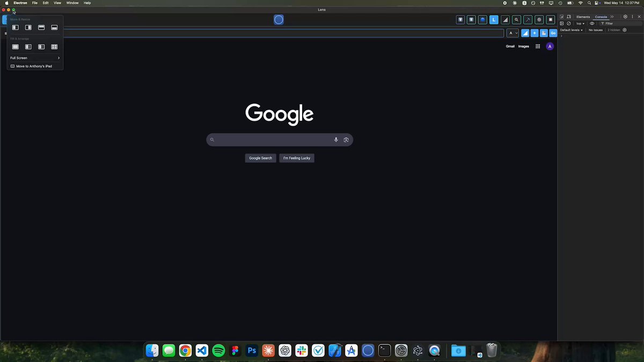This screenshot has width=644, height=362.
Task: Click the gray circle record toolbar icon
Action: [x=539, y=20]
